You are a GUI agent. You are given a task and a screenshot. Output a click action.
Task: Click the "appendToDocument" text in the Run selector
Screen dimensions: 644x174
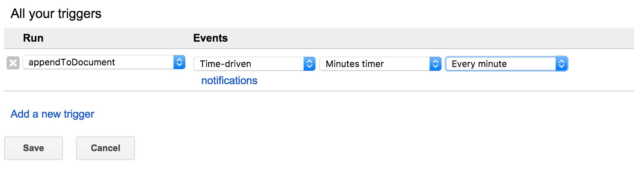72,62
